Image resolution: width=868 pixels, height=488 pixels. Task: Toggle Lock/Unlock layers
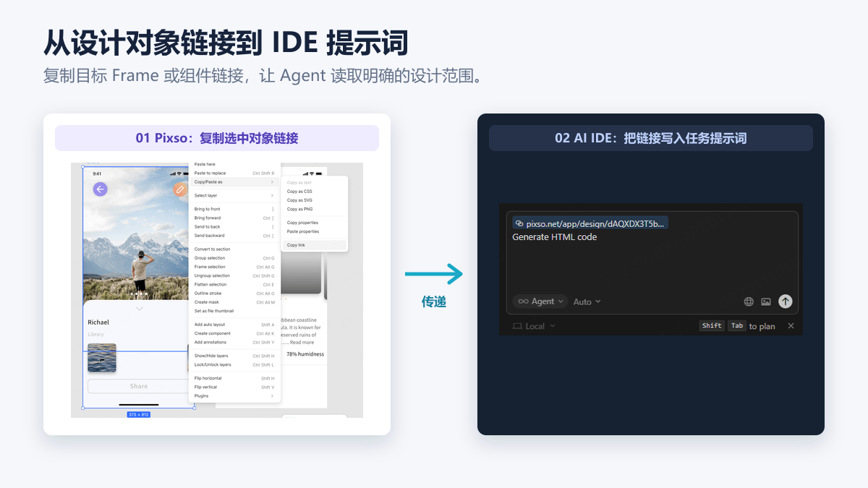(x=234, y=364)
